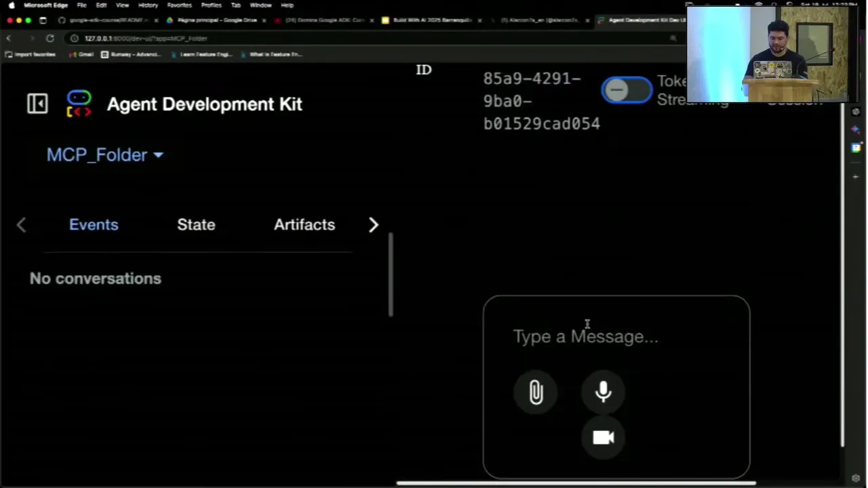Switch to the Google Drive browser tab

point(217,20)
